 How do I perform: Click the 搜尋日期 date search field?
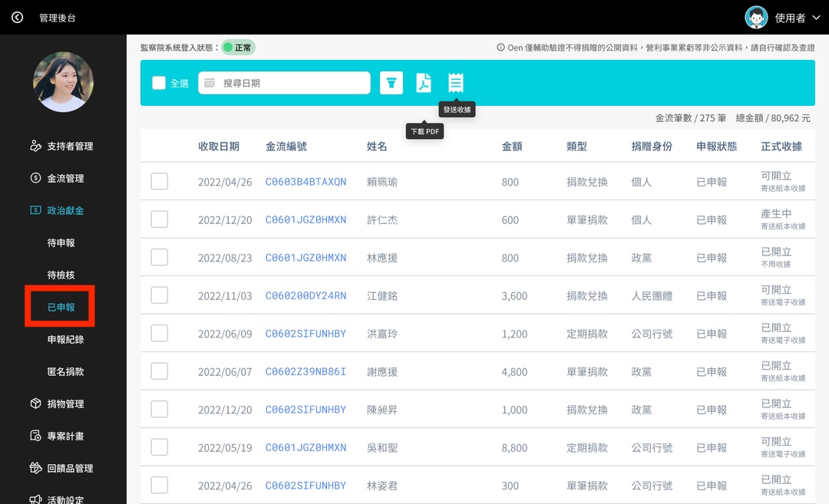(284, 82)
